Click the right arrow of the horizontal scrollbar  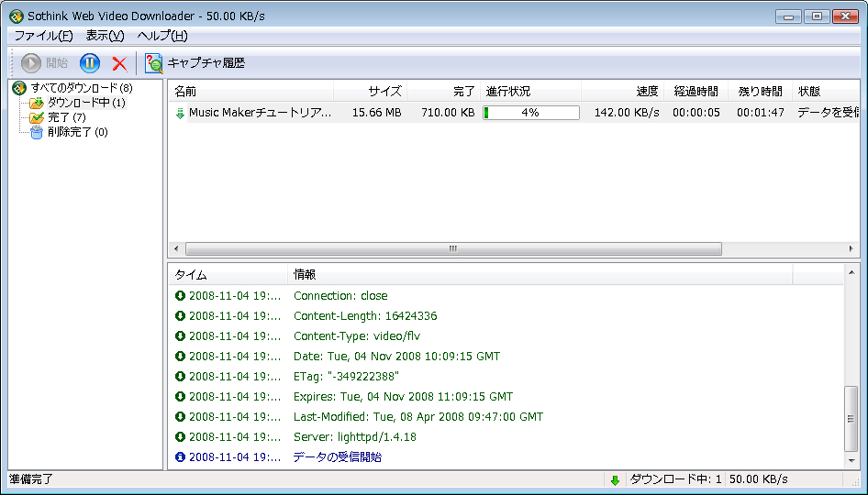(851, 249)
